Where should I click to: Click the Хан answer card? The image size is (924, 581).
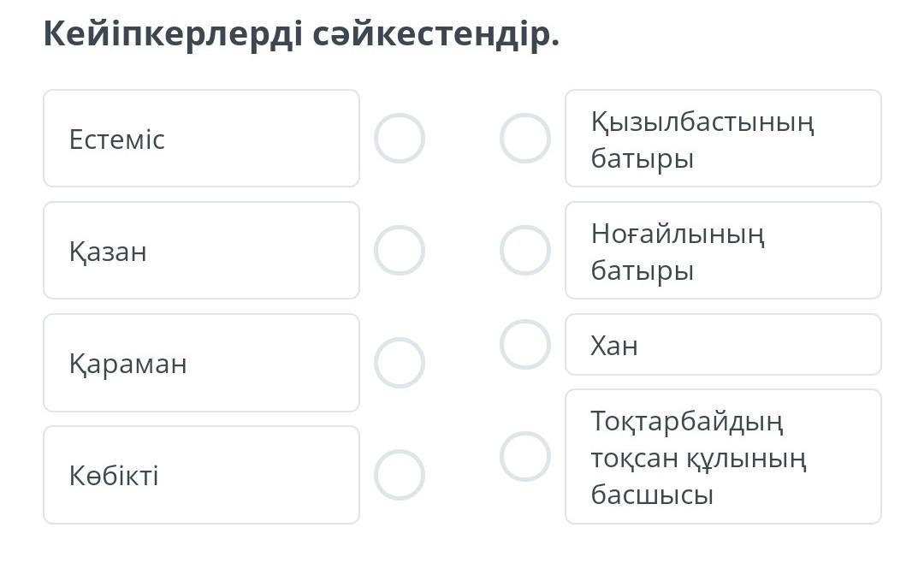pyautogui.click(x=723, y=345)
